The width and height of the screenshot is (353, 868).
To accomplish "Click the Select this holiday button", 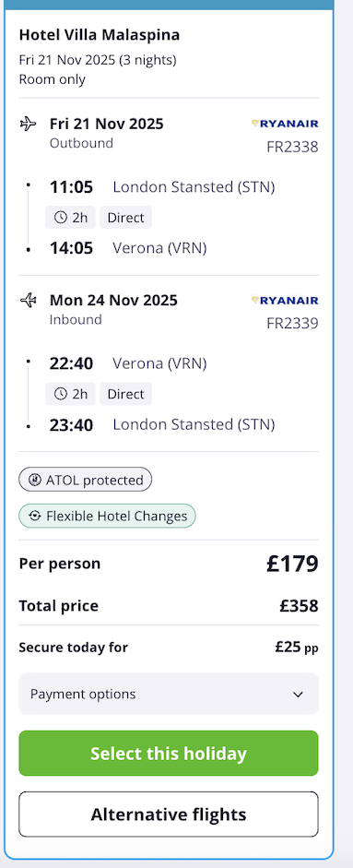I will point(169,753).
